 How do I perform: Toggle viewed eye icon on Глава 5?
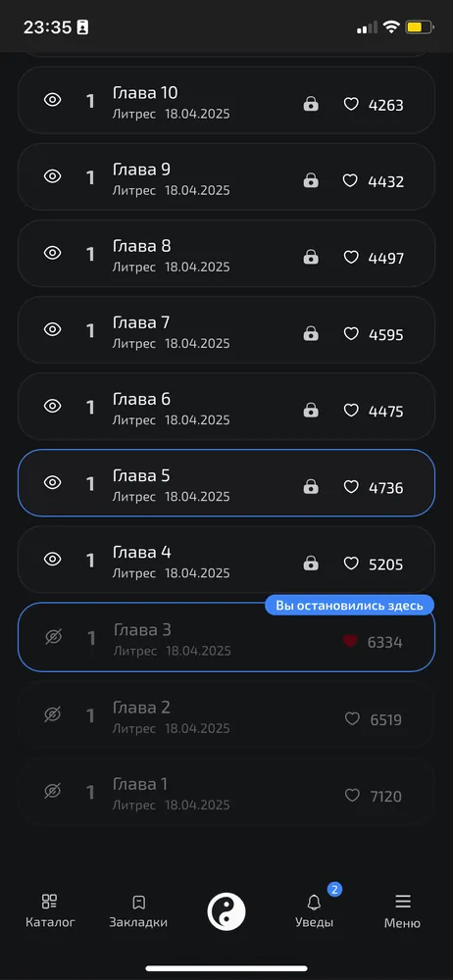(x=53, y=482)
